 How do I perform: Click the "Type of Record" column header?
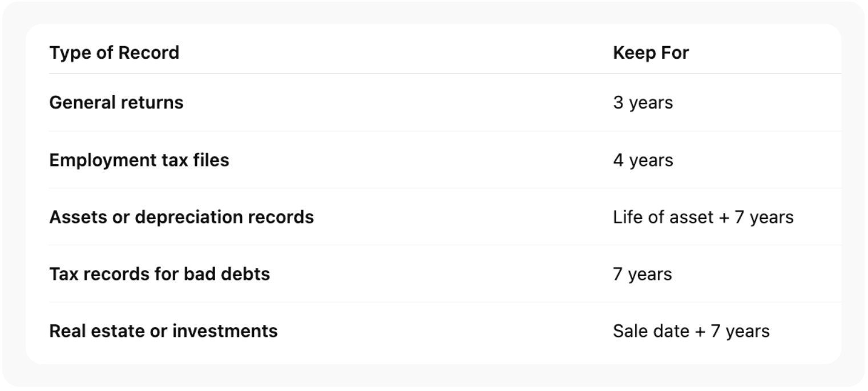coord(114,53)
